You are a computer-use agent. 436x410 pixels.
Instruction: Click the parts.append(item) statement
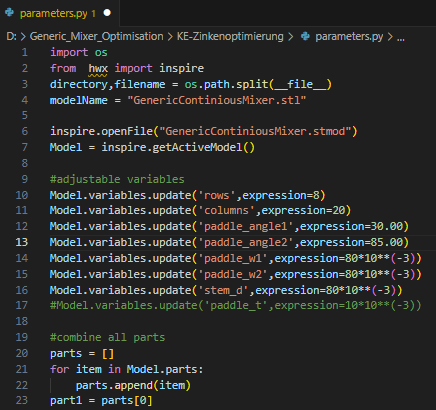[133, 385]
